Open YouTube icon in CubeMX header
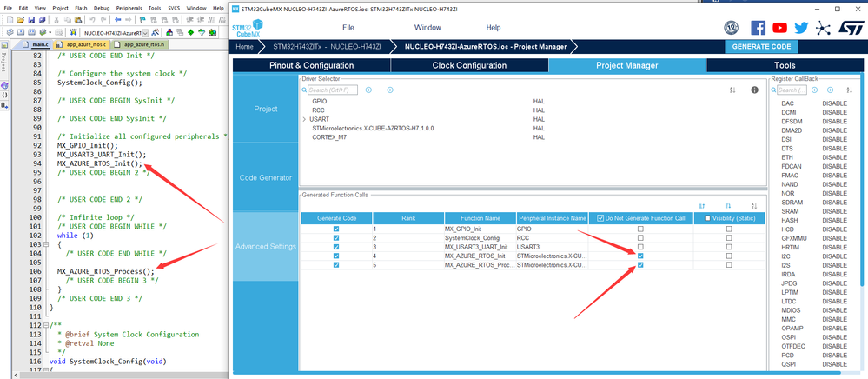868x379 pixels. (x=780, y=28)
